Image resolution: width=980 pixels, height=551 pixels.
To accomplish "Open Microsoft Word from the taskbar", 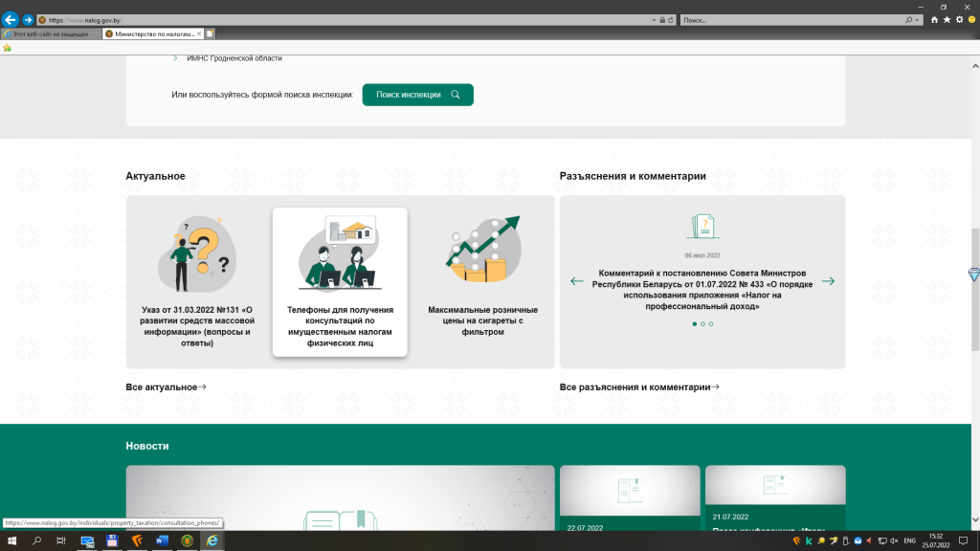I will point(162,541).
